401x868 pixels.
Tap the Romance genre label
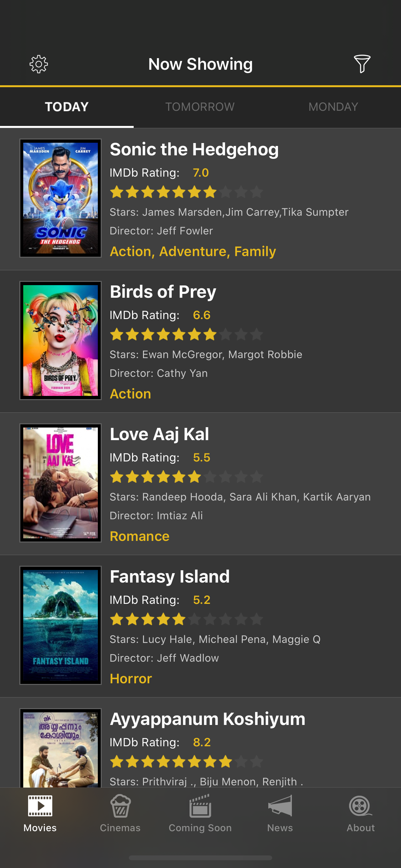[x=139, y=536]
